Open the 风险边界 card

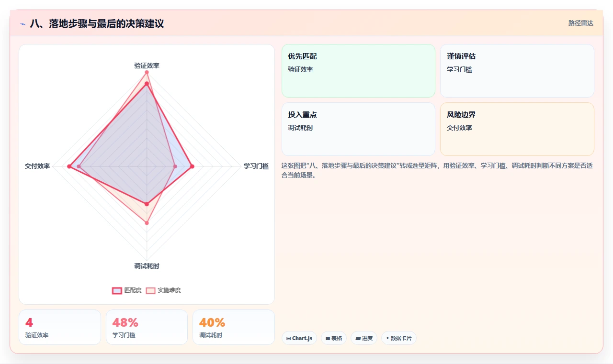[517, 129]
